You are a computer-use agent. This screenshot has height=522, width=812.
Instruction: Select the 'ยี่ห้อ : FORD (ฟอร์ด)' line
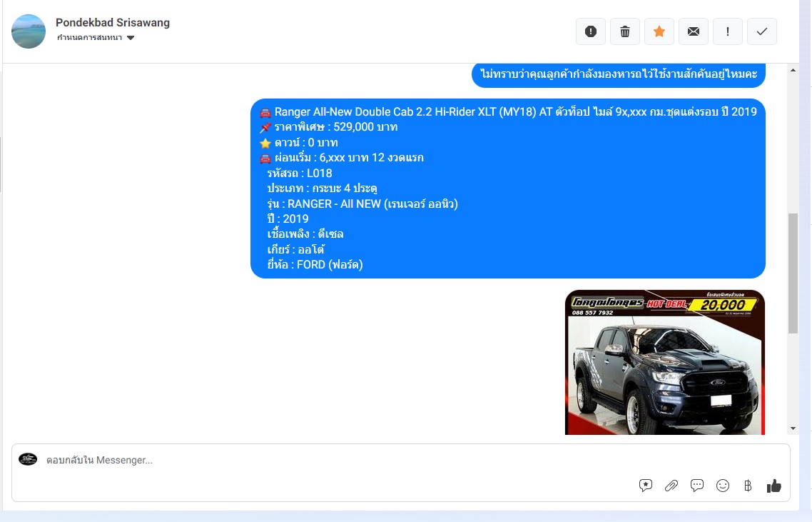pyautogui.click(x=315, y=265)
